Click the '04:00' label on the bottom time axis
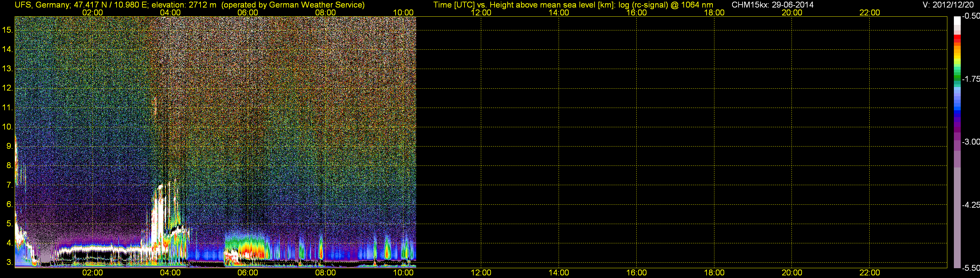 (x=170, y=273)
